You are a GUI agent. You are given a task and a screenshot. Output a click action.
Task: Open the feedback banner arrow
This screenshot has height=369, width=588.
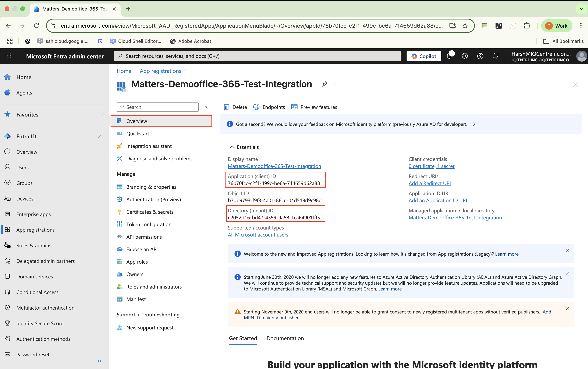473,124
